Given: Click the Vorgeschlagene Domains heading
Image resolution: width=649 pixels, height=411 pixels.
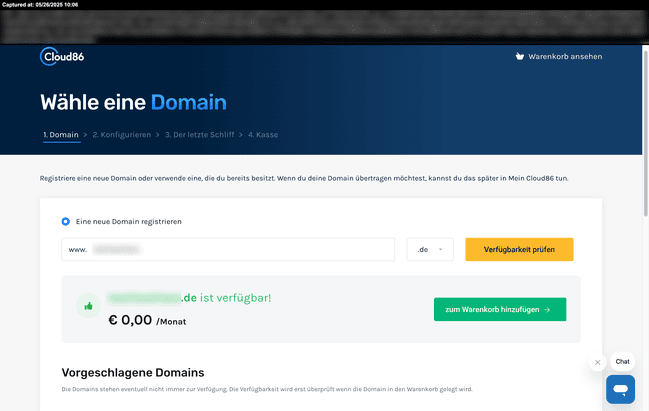Looking at the screenshot, I should coord(133,373).
